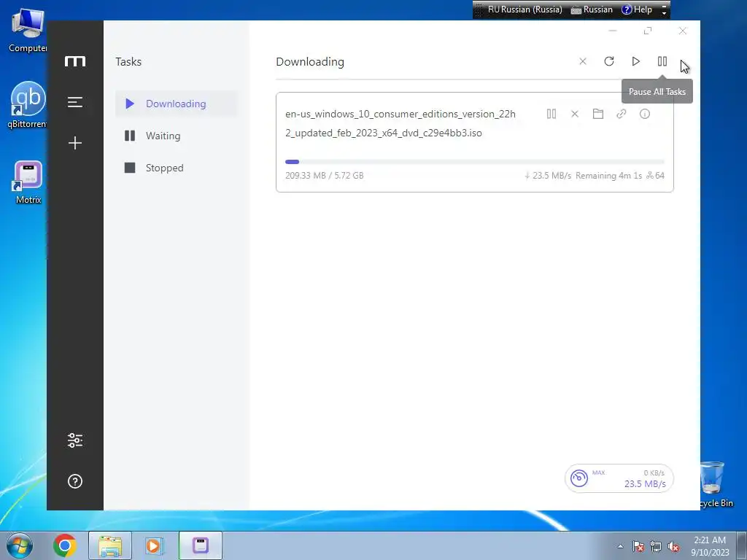Click the download progress bar
Image resolution: width=747 pixels, height=560 pixels.
tap(474, 162)
